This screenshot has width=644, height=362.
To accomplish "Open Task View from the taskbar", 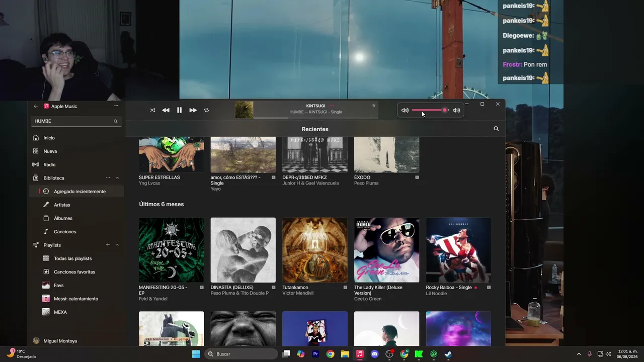I will 286,354.
